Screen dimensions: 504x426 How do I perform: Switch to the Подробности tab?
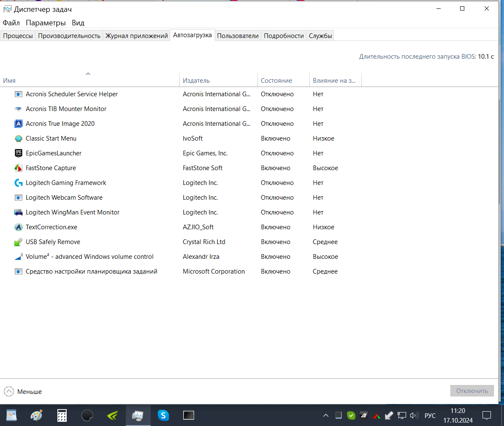(x=284, y=36)
